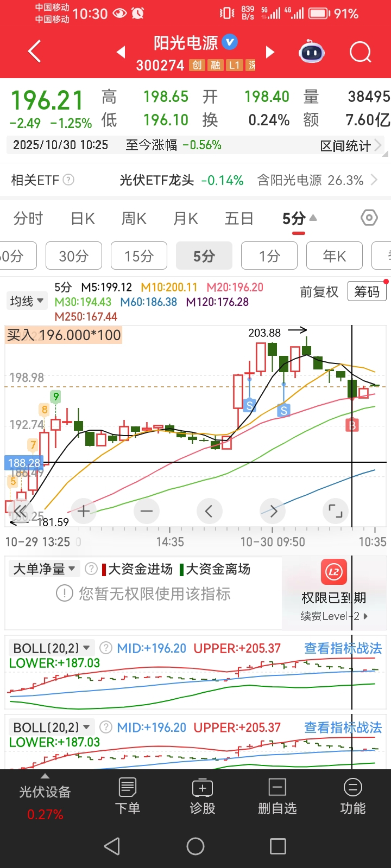Expand the 光伏设备 sector panel
Screen dimensions: 391x868
(45, 797)
